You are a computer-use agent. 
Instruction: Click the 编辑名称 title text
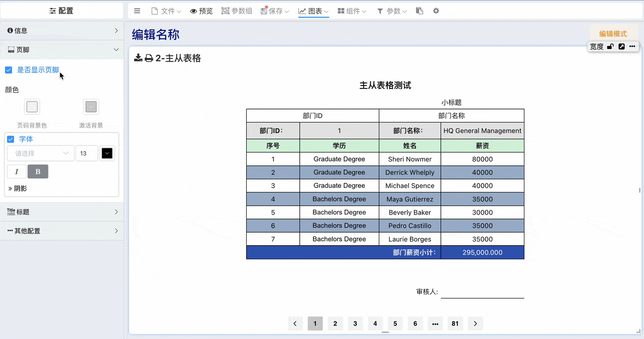pos(156,34)
